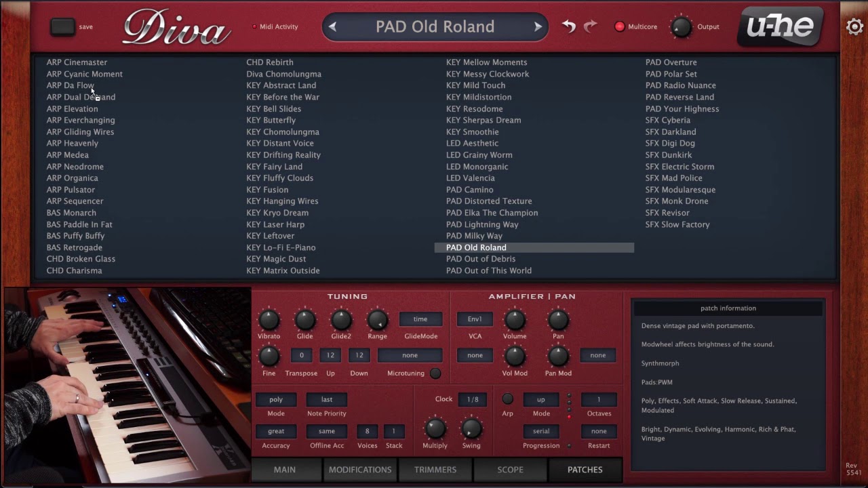Undo the last change
This screenshot has height=488, width=868.
[569, 26]
